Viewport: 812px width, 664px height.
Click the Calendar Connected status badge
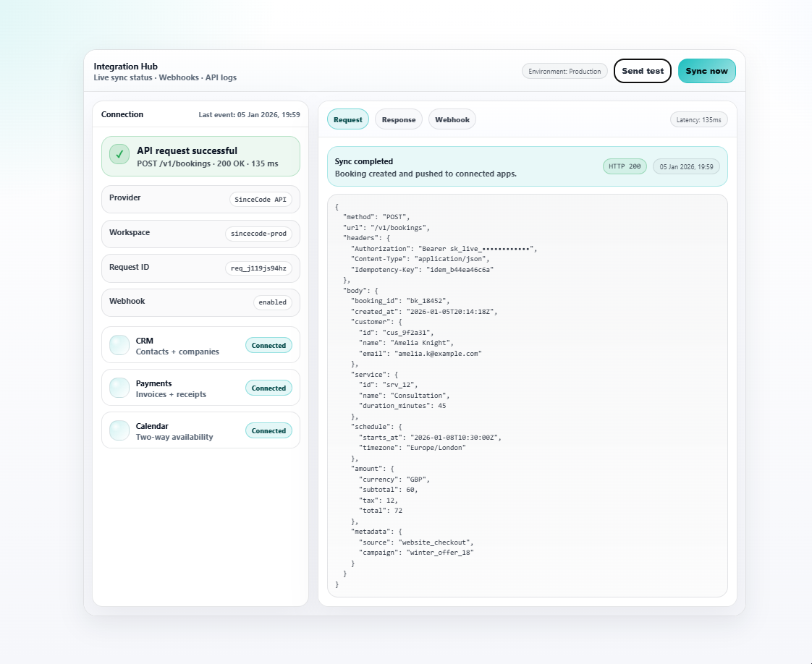[268, 431]
